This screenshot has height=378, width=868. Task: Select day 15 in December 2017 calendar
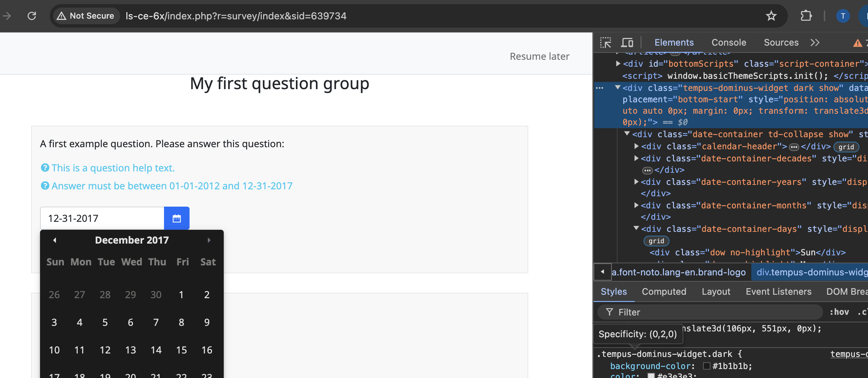click(x=181, y=350)
